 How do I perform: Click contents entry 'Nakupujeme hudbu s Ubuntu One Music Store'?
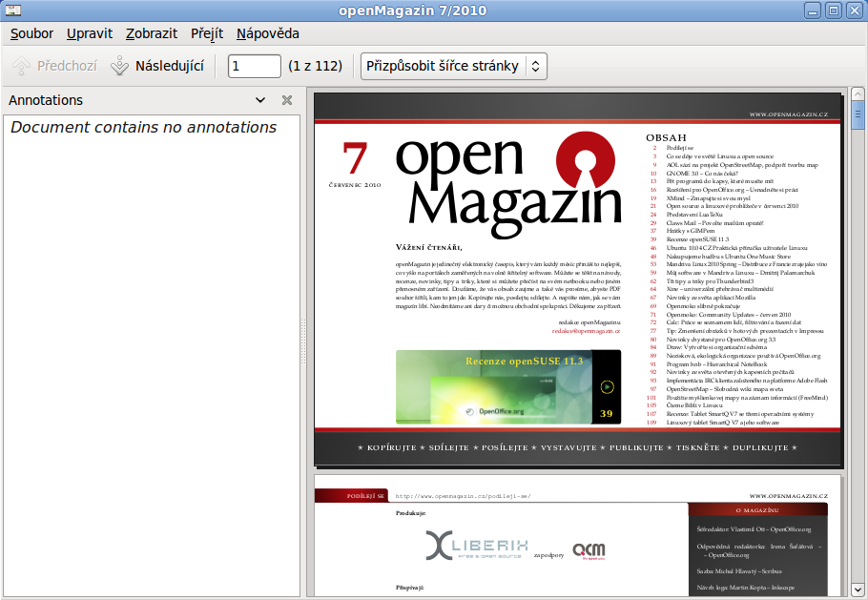[x=729, y=257]
